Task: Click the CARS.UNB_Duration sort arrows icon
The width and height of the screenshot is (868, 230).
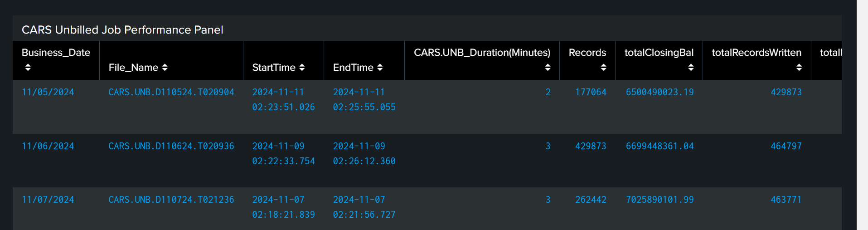Action: [x=548, y=67]
